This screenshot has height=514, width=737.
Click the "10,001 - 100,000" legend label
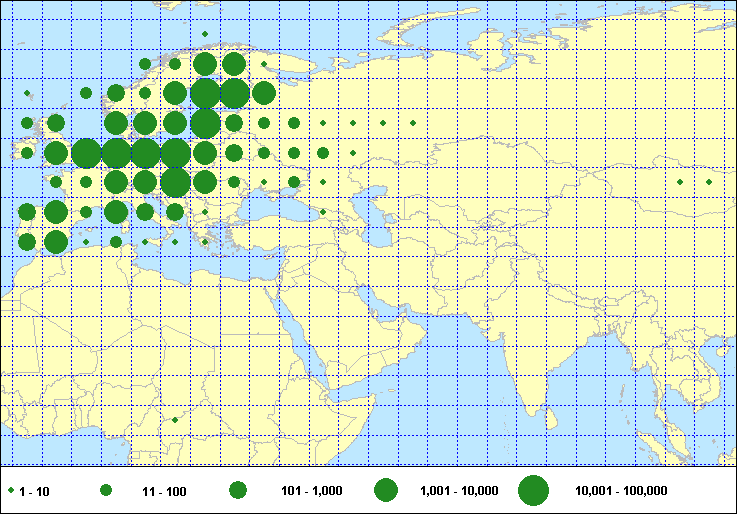pyautogui.click(x=620, y=491)
